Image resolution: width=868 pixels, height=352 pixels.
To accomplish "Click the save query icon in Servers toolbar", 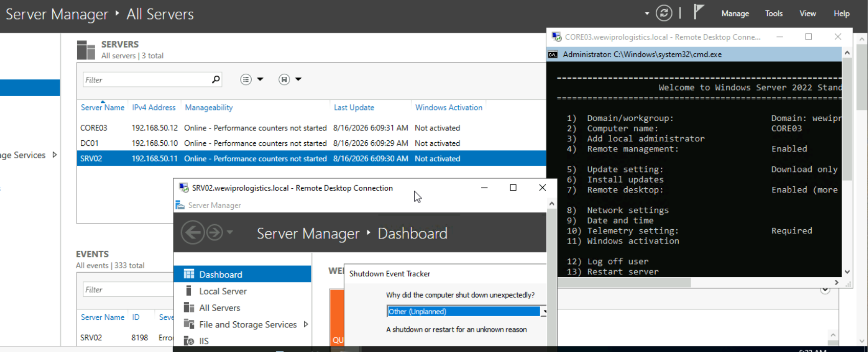I will pyautogui.click(x=284, y=79).
